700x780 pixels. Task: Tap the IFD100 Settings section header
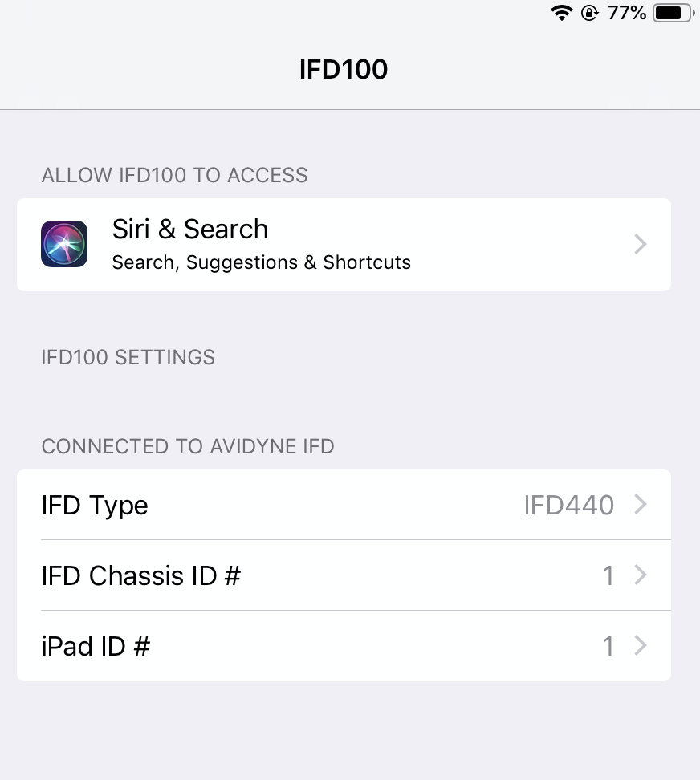(x=128, y=357)
